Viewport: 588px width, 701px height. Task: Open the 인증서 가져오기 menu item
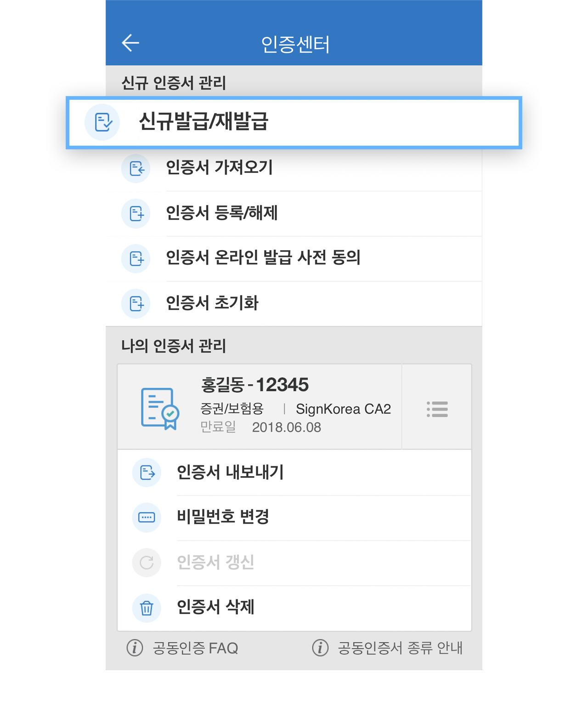point(294,168)
